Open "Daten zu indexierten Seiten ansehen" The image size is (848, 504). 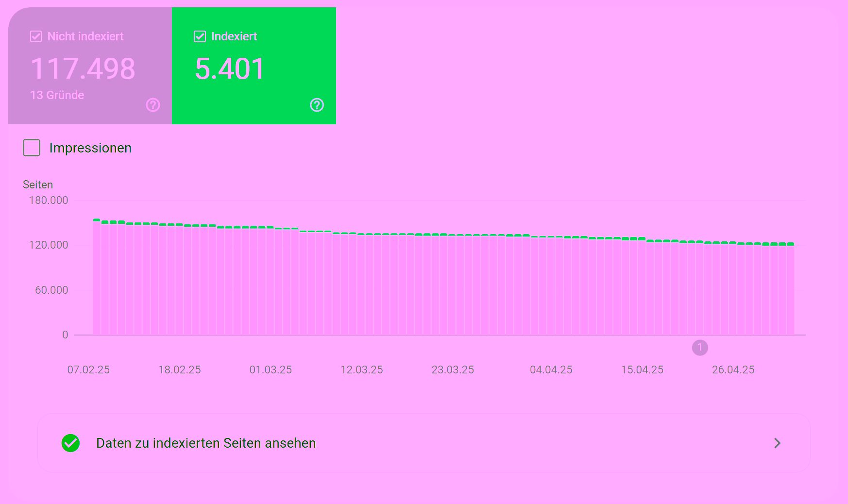coord(206,443)
